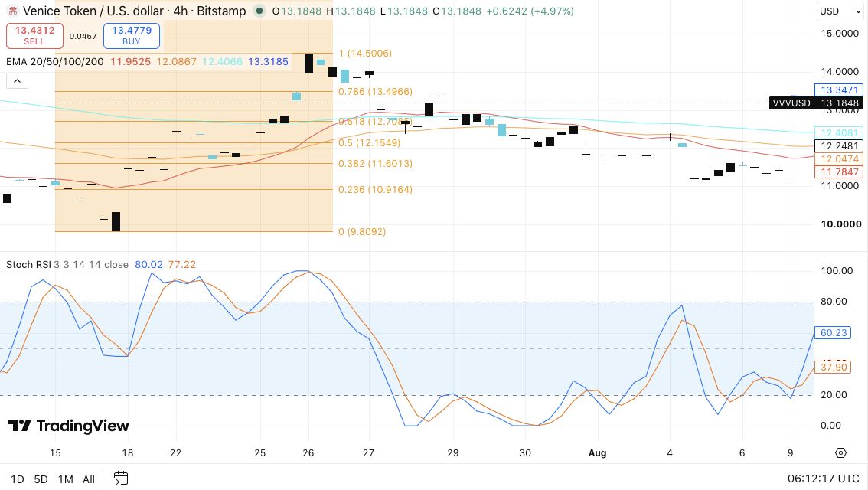Click the Stoch RSI K value 80.02
This screenshot has width=868, height=490.
coord(149,265)
